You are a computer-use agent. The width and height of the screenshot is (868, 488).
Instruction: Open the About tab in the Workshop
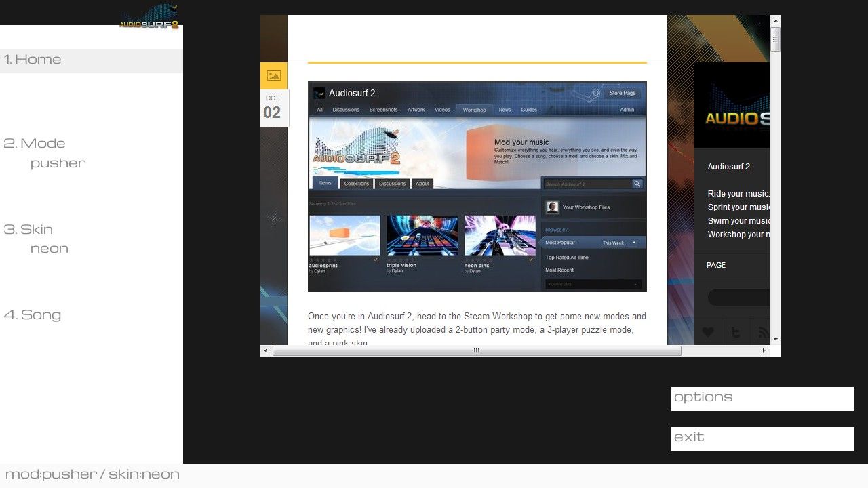click(422, 184)
